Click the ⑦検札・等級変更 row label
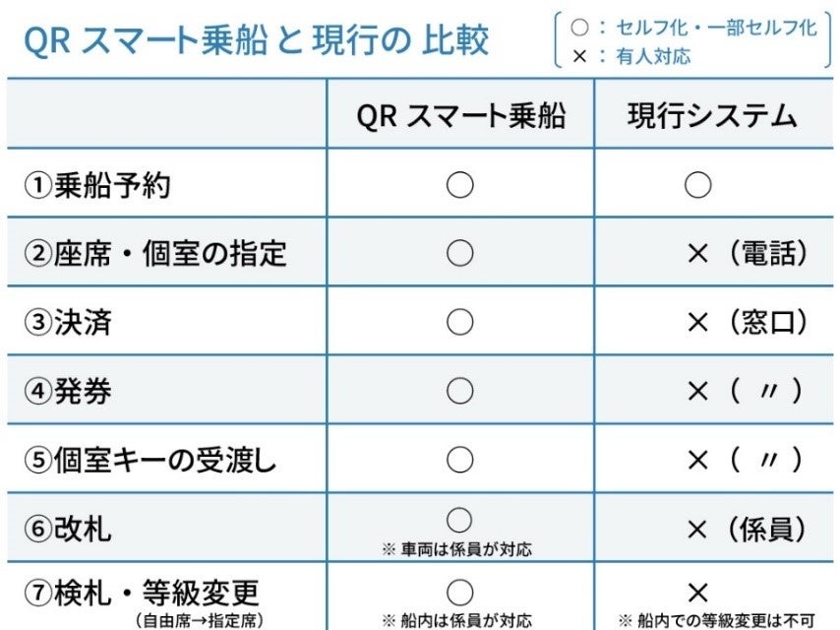The image size is (840, 630). (142, 593)
